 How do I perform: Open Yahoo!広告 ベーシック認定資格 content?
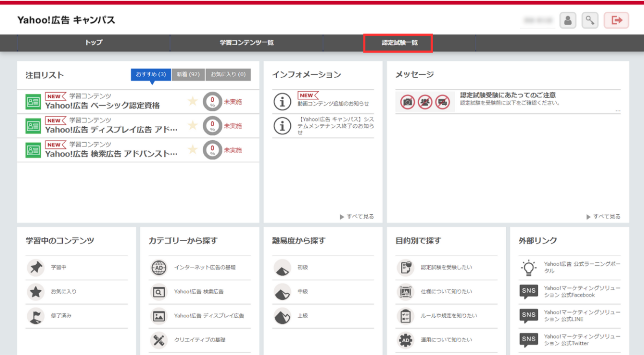click(x=103, y=106)
